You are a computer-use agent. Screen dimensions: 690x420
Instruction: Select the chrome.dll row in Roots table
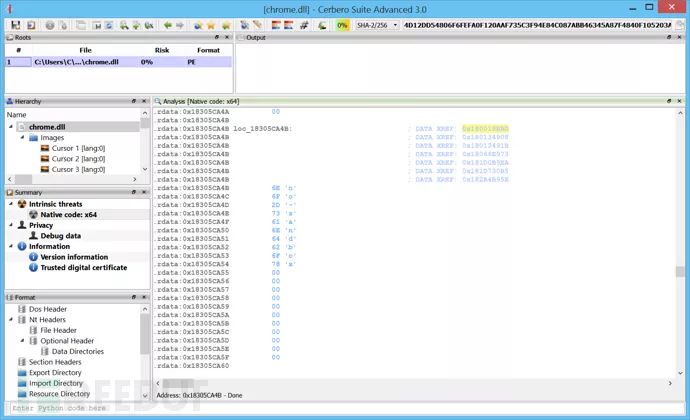(x=118, y=62)
